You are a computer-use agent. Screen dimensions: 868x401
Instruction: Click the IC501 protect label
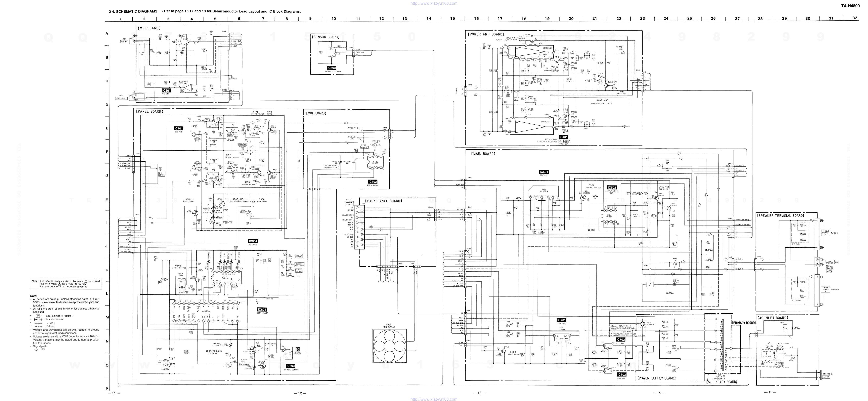click(x=544, y=172)
